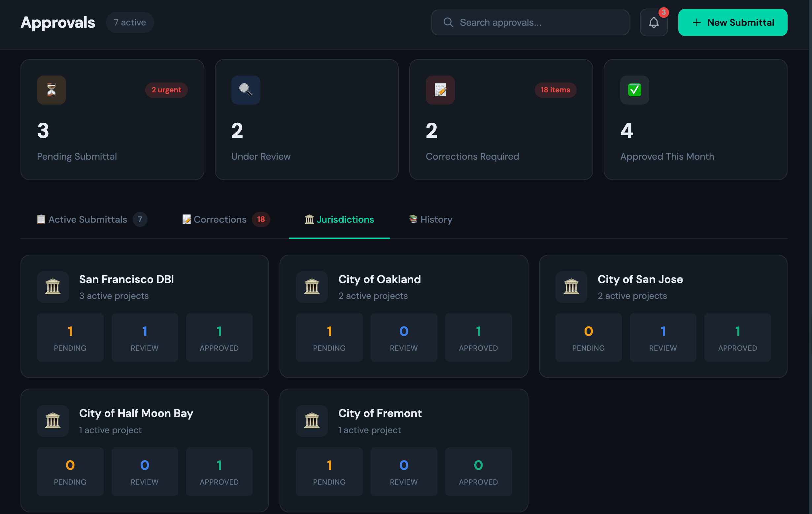
Task: Click San Francisco DBI building icon
Action: [52, 287]
